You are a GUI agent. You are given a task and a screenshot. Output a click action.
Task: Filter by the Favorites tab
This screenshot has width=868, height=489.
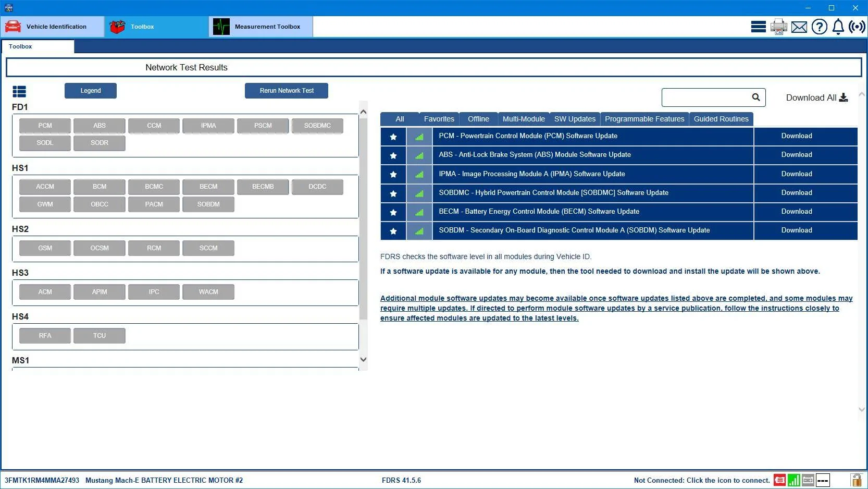click(x=439, y=119)
